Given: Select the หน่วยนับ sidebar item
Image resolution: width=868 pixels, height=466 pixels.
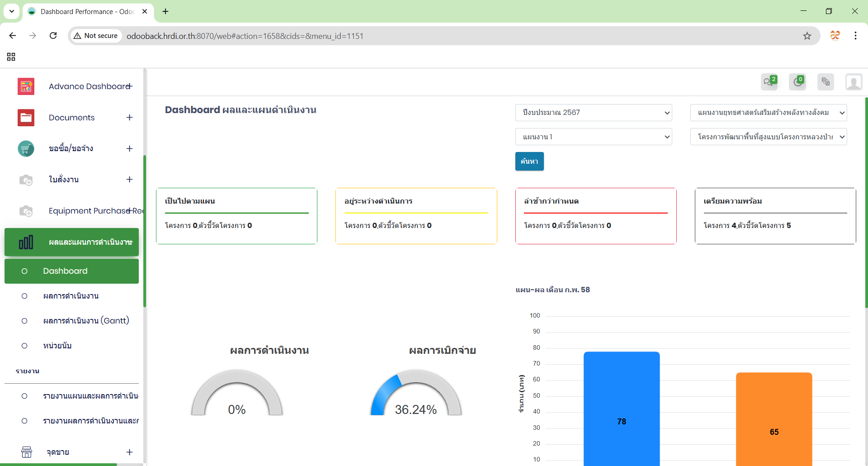Looking at the screenshot, I should coord(57,346).
